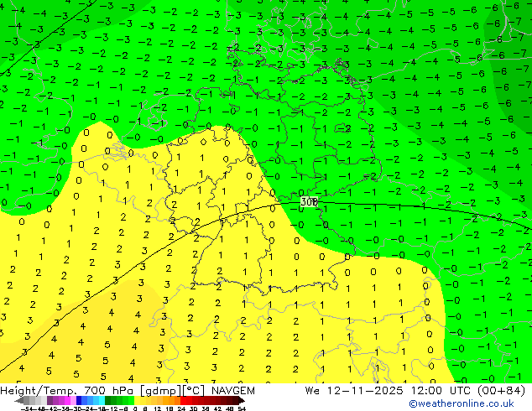
Task: Click the [gdmp] unit label
Action: pos(161,391)
